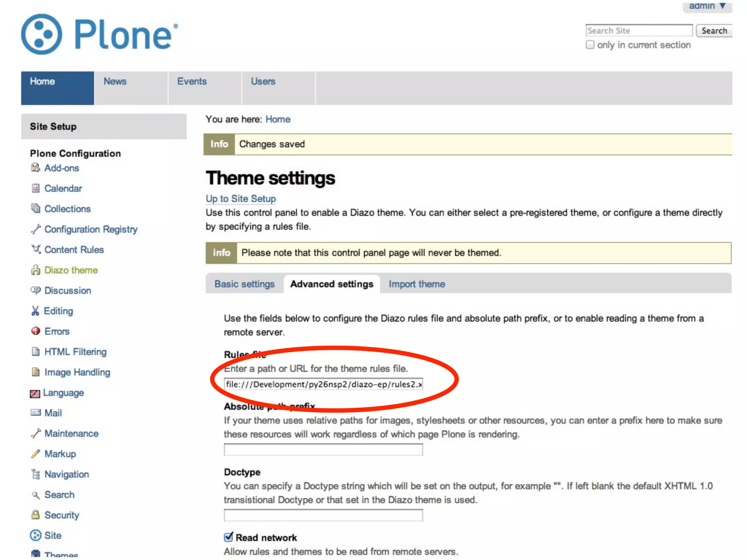Click the Security padlock icon
The height and width of the screenshot is (560, 747).
click(x=35, y=515)
